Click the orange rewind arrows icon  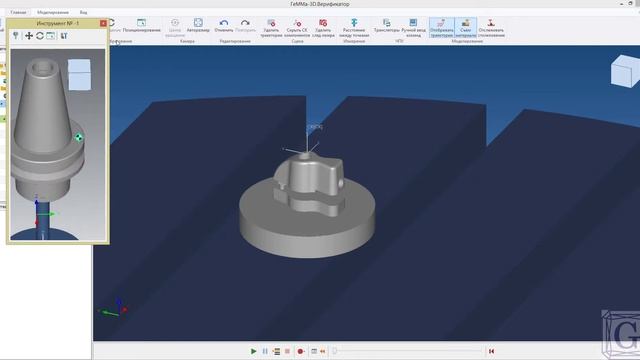pyautogui.click(x=323, y=351)
